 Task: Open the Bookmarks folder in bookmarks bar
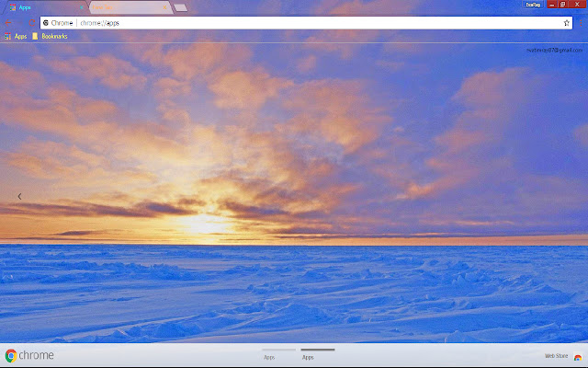[x=50, y=36]
